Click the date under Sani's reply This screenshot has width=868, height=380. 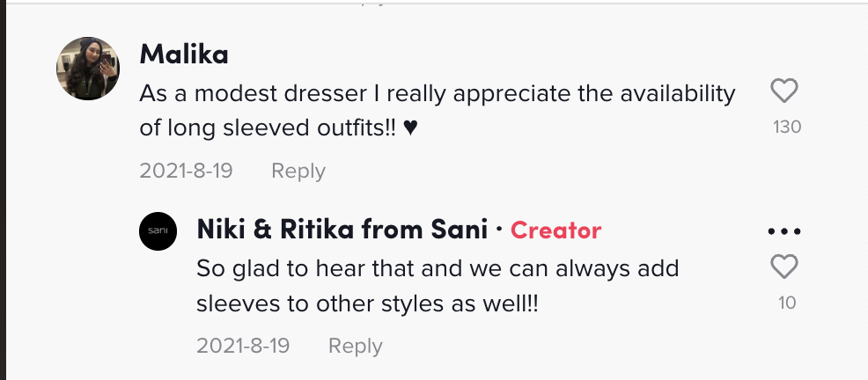coord(243,346)
